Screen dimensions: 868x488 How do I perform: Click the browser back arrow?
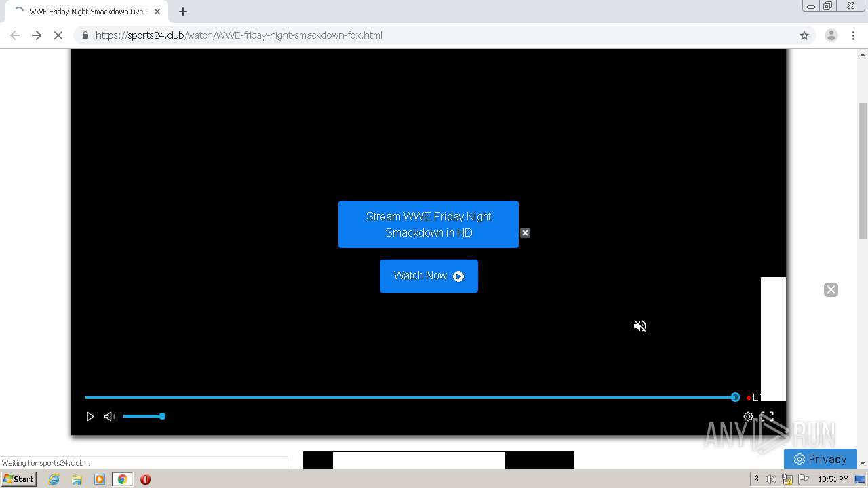(15, 35)
